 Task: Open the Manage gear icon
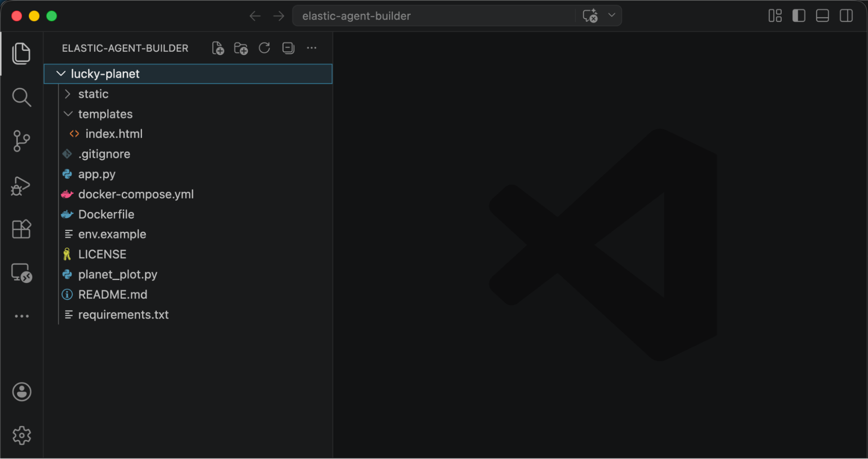tap(22, 435)
